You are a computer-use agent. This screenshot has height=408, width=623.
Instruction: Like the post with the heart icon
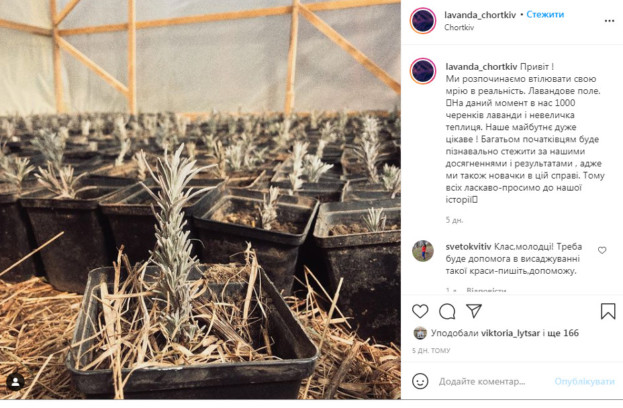420,311
